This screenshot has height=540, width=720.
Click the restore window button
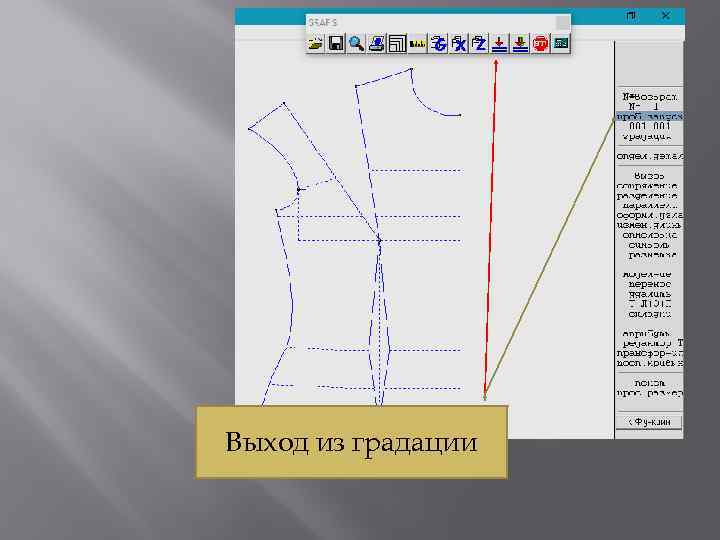[631, 16]
